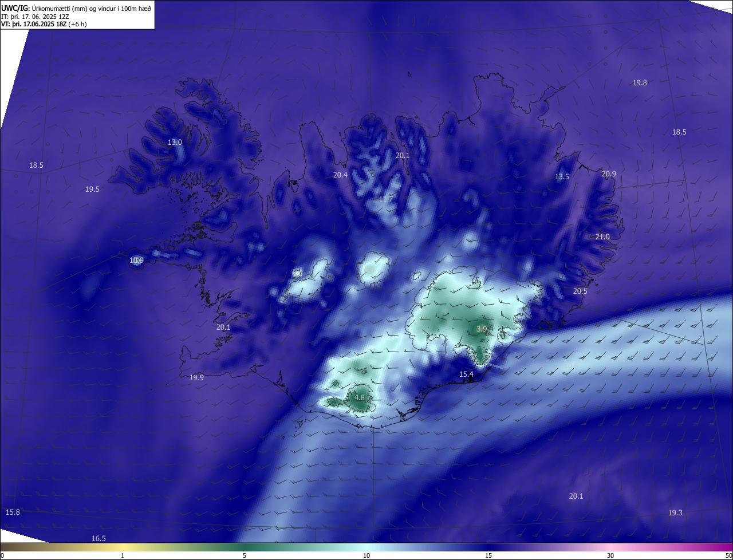Click the 19.5 value label
The width and height of the screenshot is (733, 560).
tap(92, 189)
